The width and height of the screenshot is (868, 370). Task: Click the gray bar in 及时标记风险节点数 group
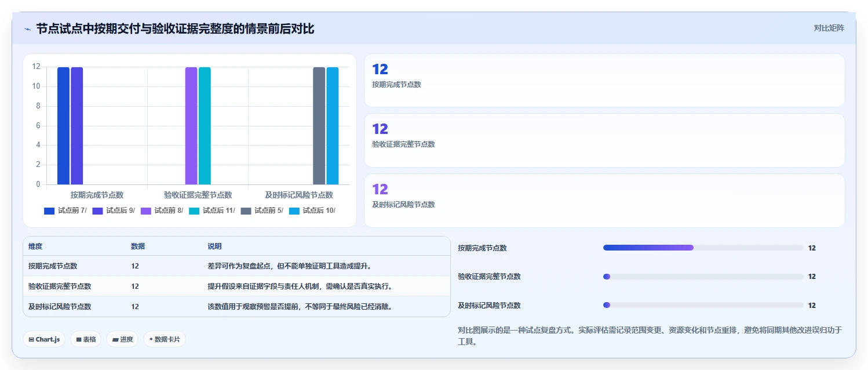(x=319, y=126)
